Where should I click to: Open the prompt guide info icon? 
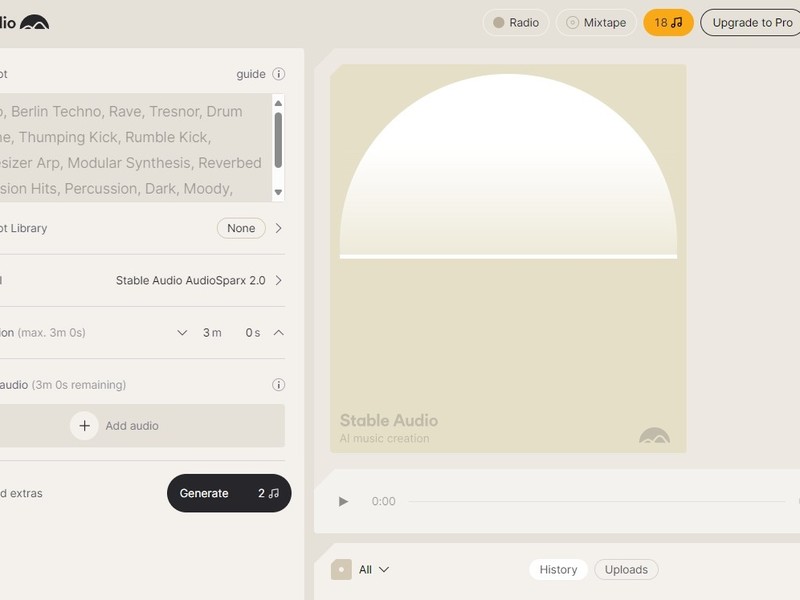click(x=279, y=74)
